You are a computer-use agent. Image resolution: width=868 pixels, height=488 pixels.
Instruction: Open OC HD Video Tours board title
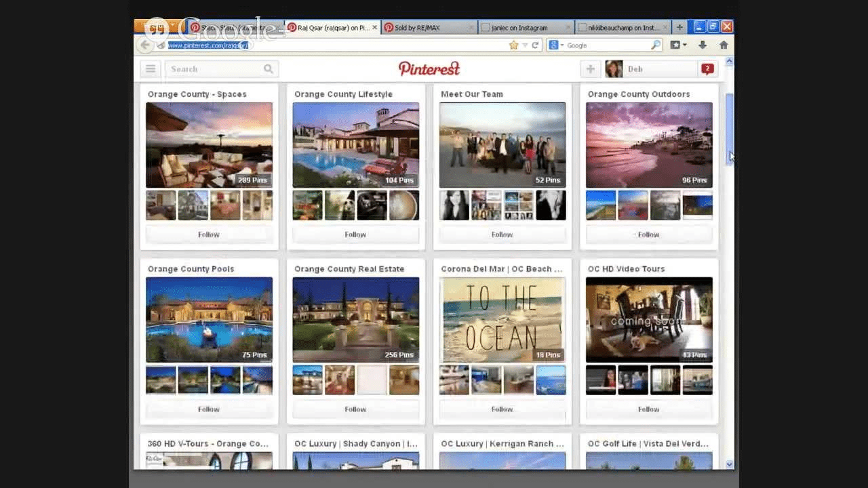point(626,269)
